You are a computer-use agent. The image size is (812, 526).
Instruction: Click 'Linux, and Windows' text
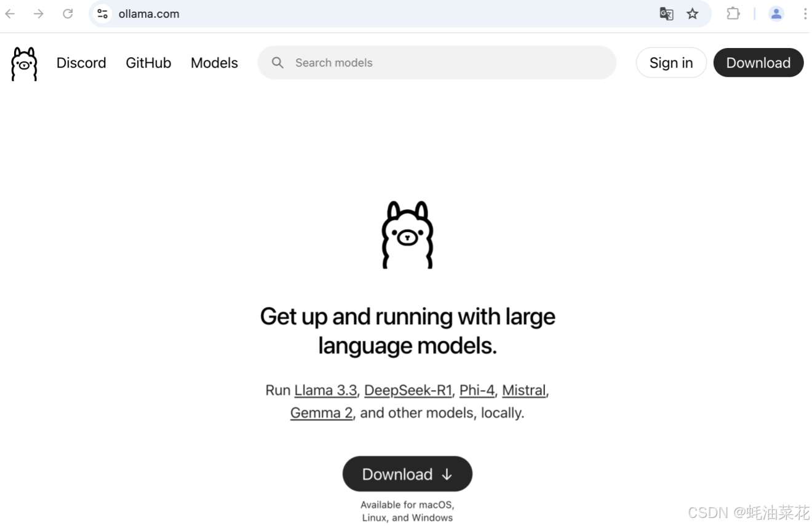pos(407,518)
